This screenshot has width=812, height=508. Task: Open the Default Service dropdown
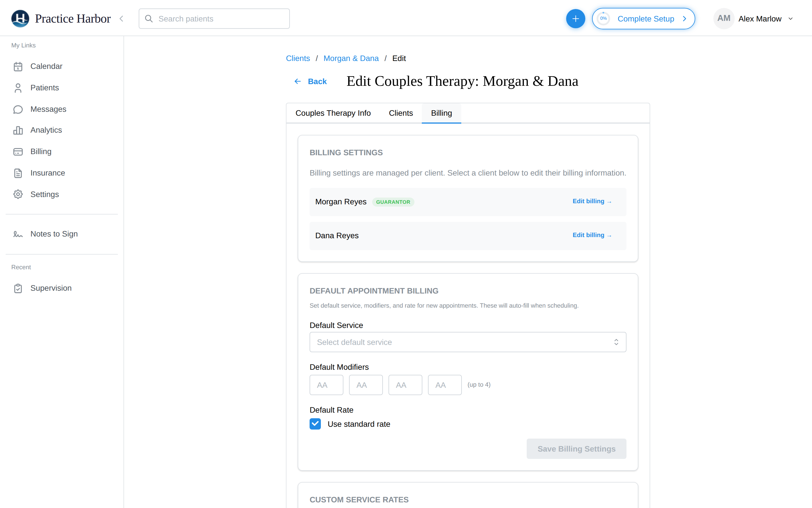(x=468, y=342)
